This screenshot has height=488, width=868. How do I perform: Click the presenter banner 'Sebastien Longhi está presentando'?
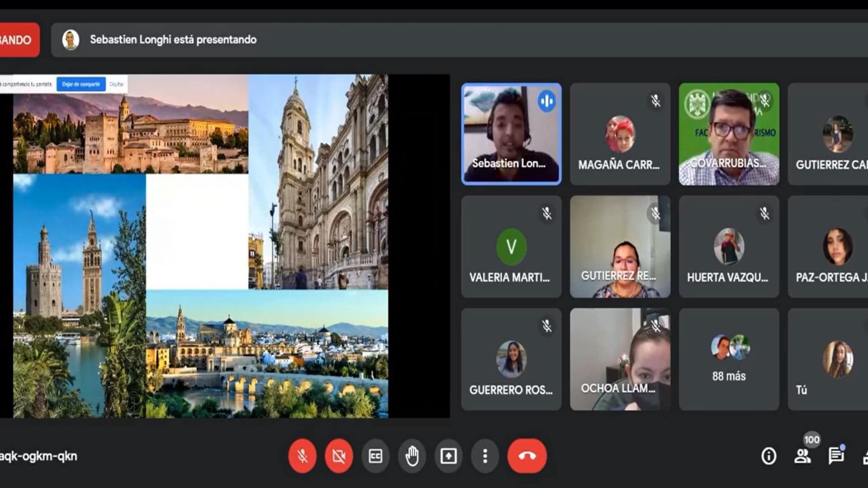tap(173, 40)
